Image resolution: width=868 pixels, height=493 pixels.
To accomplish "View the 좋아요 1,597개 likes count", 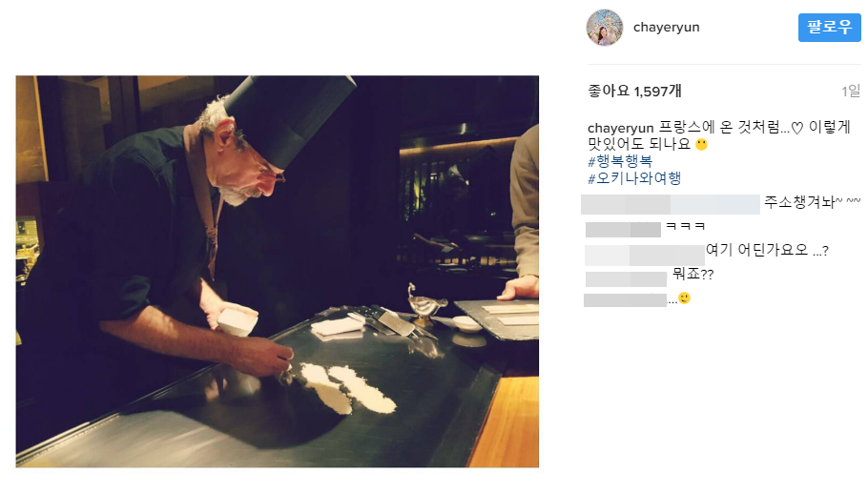I will [x=634, y=91].
